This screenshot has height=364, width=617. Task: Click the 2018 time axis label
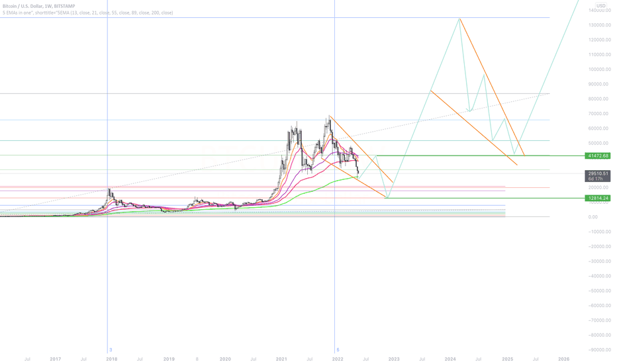[112, 359]
